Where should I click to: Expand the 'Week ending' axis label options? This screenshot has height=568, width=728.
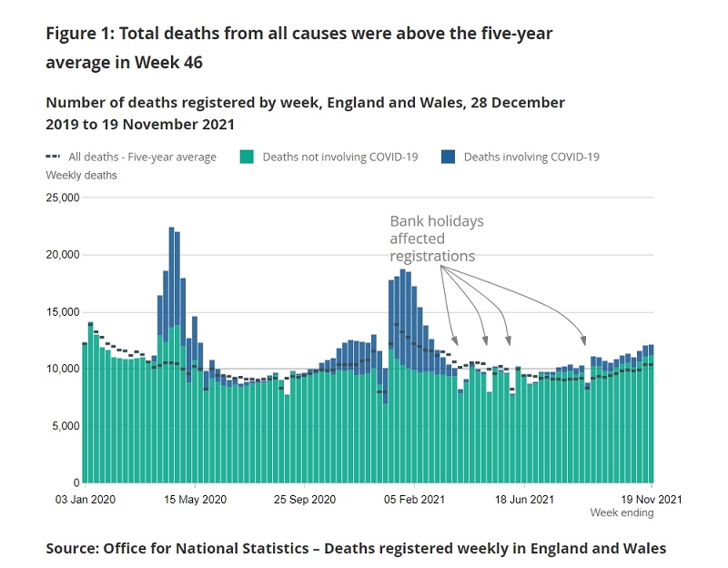(624, 512)
